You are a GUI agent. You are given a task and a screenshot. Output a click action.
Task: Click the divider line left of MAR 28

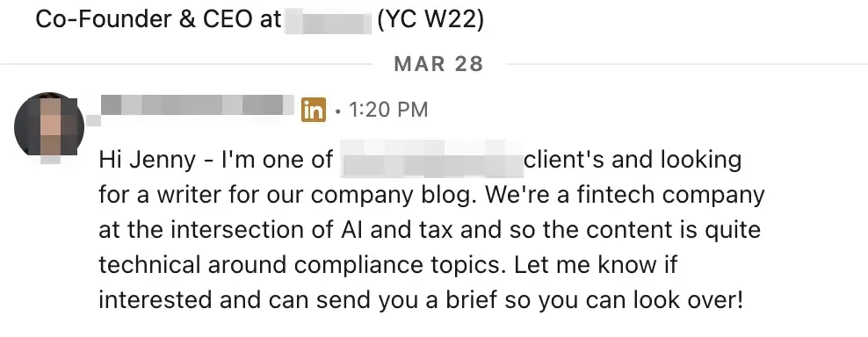coord(185,64)
